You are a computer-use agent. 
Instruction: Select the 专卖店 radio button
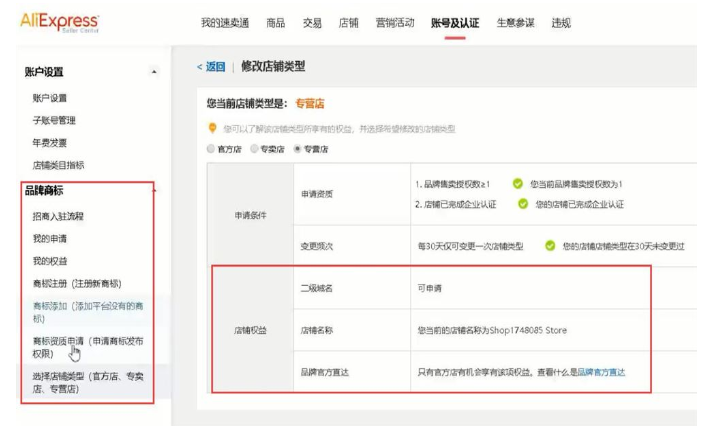click(x=254, y=149)
